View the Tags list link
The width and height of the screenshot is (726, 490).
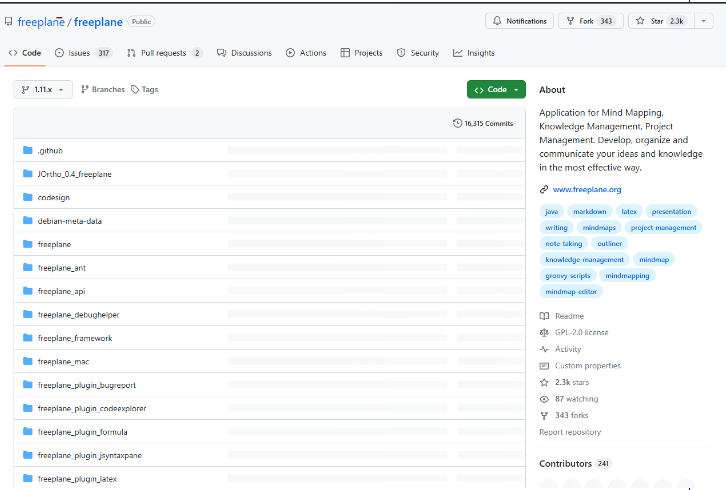[144, 90]
